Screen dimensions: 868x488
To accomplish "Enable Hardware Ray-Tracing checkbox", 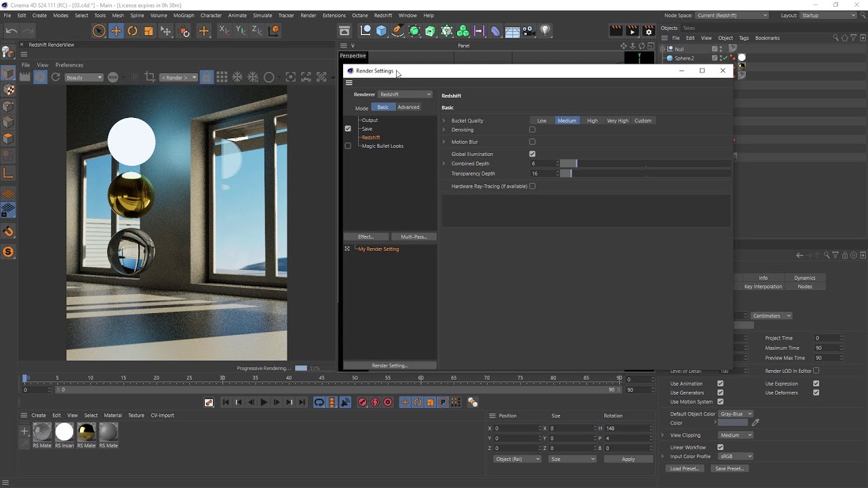I will 532,186.
